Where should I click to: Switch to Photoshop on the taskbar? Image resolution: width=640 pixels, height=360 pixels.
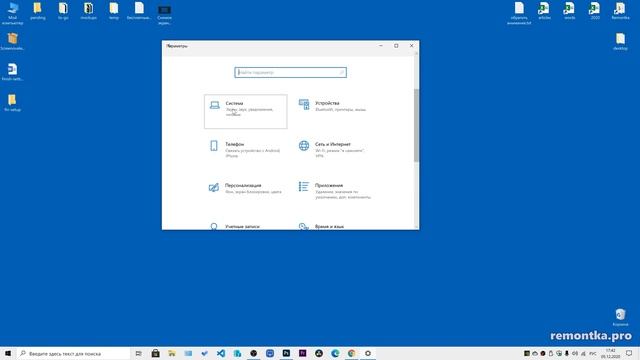(x=286, y=353)
